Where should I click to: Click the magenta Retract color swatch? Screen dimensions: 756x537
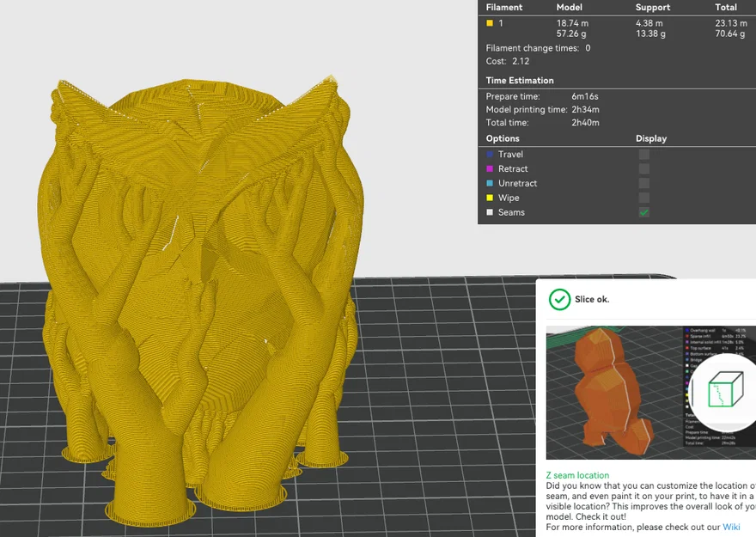(x=490, y=168)
